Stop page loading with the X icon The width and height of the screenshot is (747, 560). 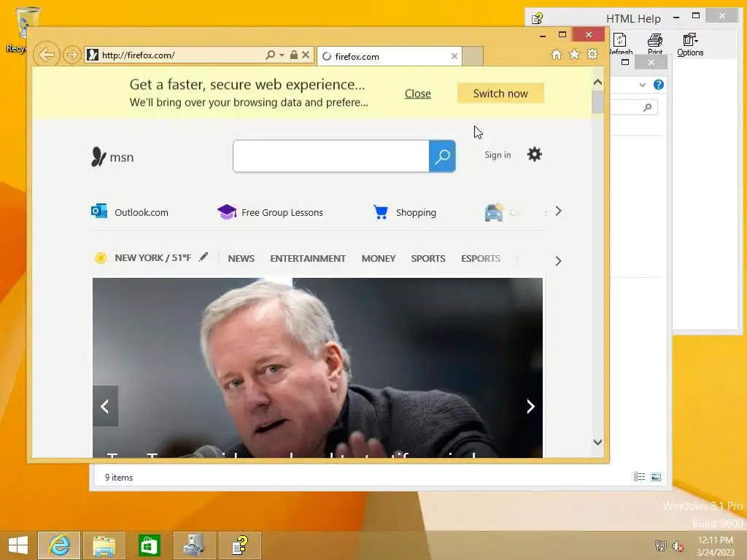306,55
